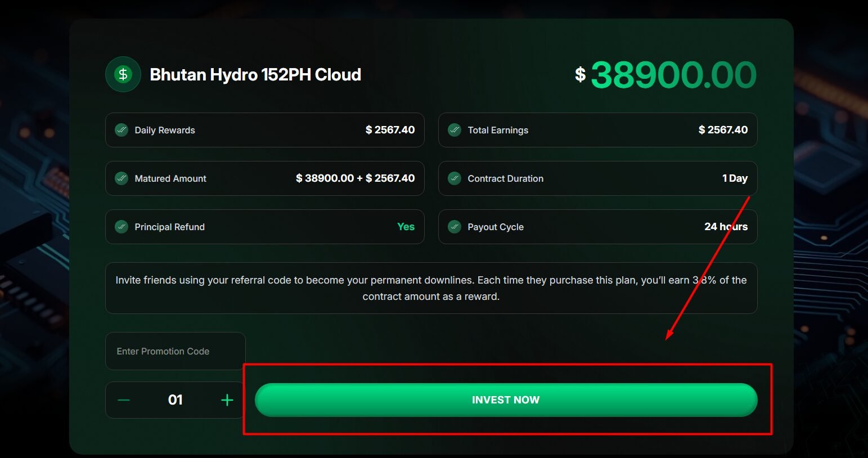Click the checkmark icon beside Principal Refund
This screenshot has width=868, height=458.
click(x=121, y=226)
